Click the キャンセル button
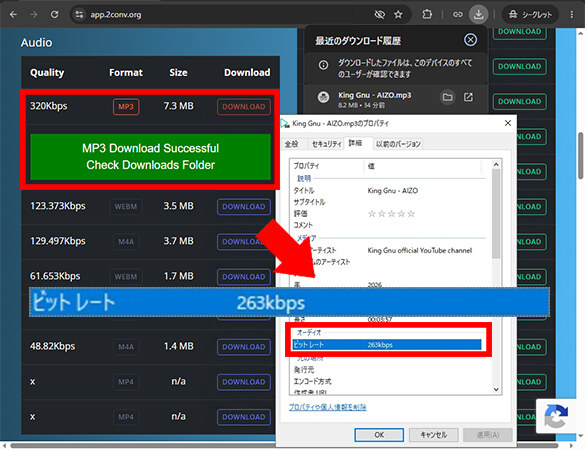Screen dimensions: 585x450 click(434, 435)
